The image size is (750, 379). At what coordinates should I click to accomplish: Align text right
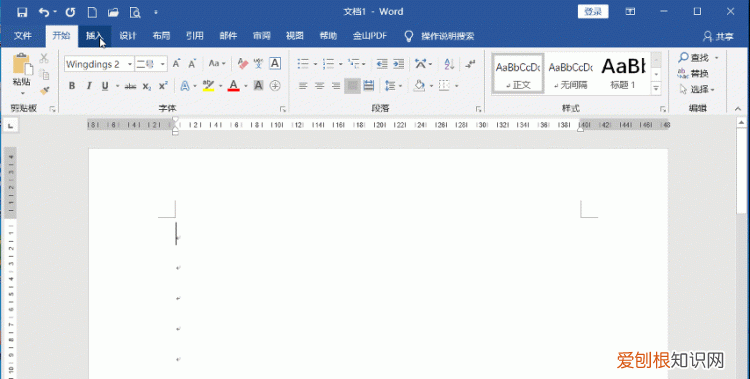point(336,86)
